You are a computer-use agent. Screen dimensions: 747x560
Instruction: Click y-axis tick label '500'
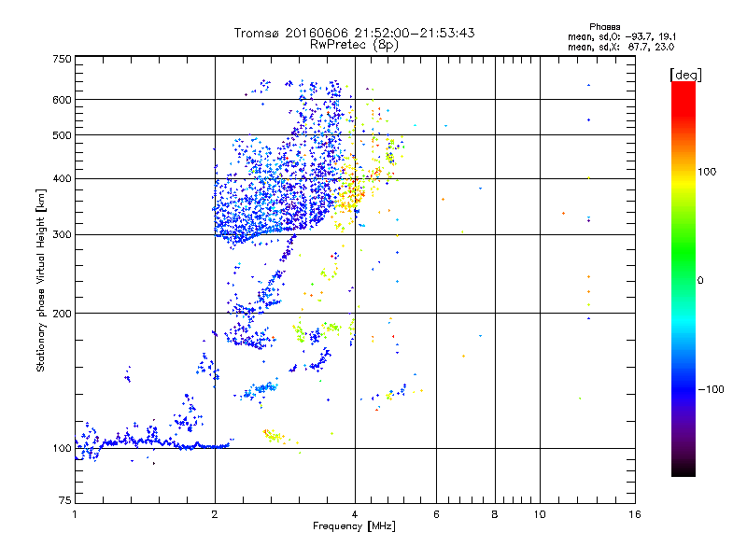tap(62, 135)
